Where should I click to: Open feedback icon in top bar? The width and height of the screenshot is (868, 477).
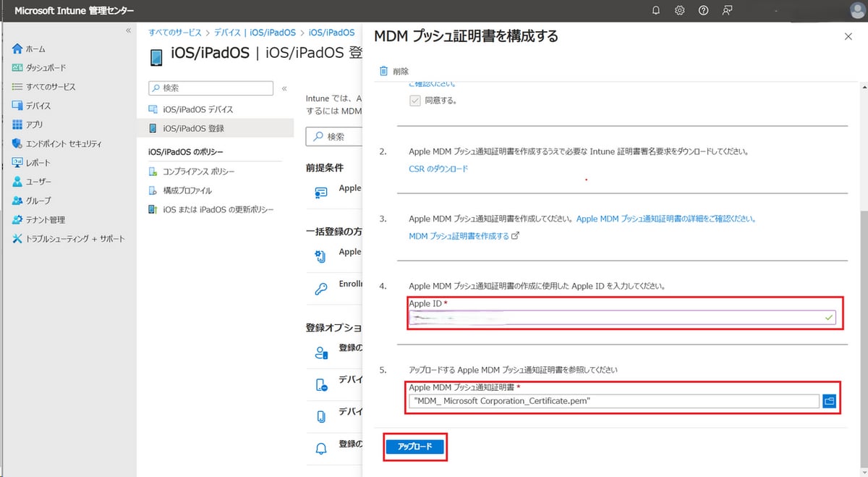click(728, 10)
